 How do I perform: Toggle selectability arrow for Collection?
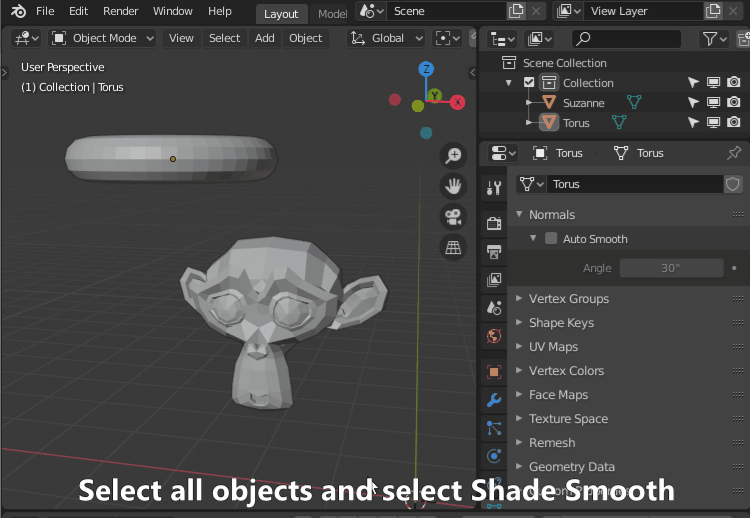[693, 83]
